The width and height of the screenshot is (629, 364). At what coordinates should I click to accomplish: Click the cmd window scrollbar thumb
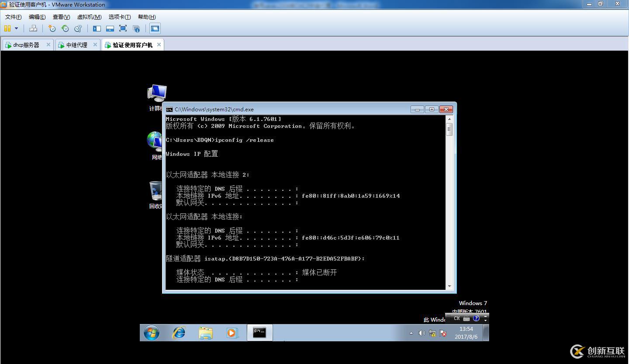click(449, 129)
